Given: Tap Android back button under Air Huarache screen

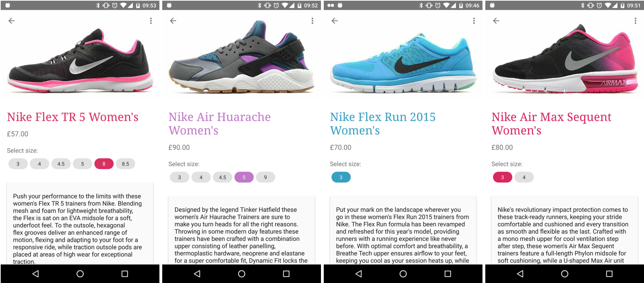Looking at the screenshot, I should click(x=197, y=274).
